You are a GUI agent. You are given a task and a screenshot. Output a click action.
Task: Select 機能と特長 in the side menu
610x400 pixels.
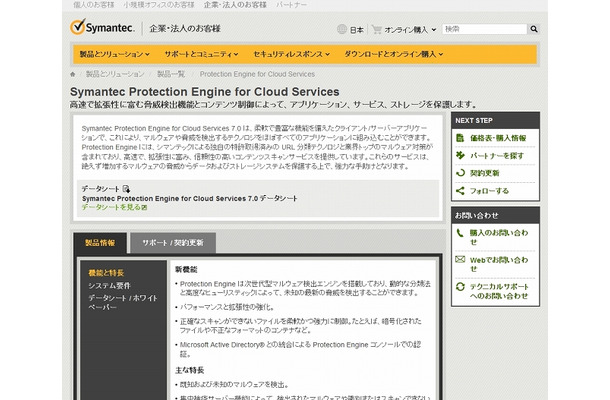(106, 273)
